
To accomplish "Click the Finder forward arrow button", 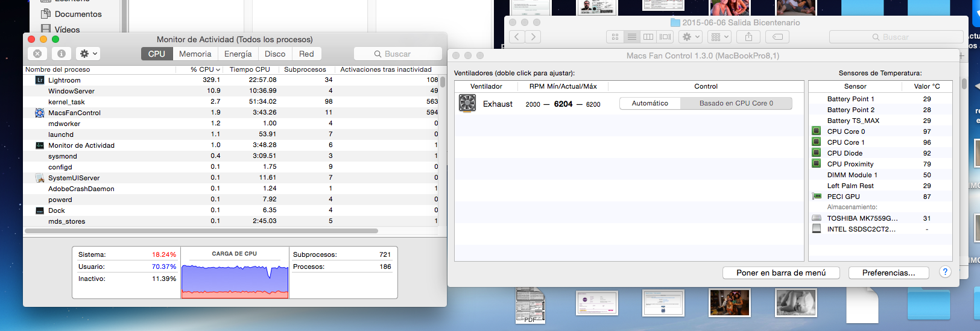I will (x=533, y=37).
